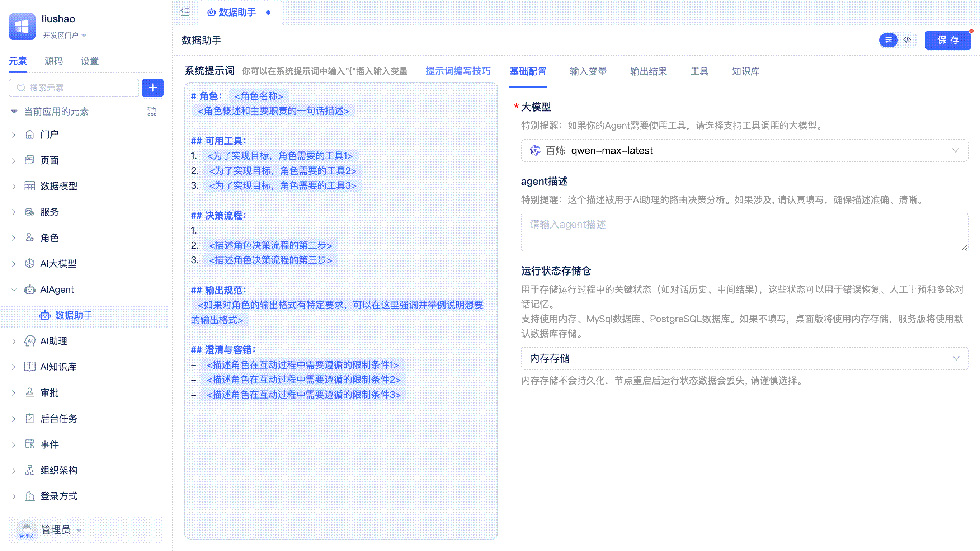Expand the 页面 tree node
The height and width of the screenshot is (551, 980).
click(14, 161)
